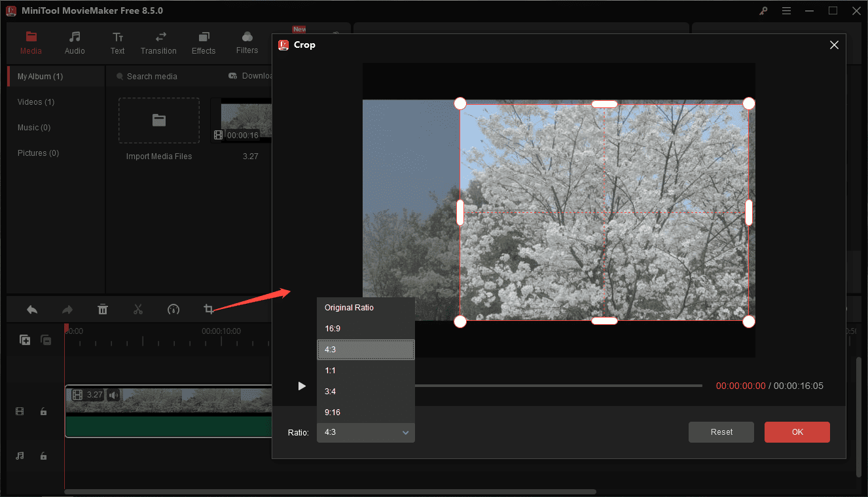Switch to the Transition tab

point(158,43)
